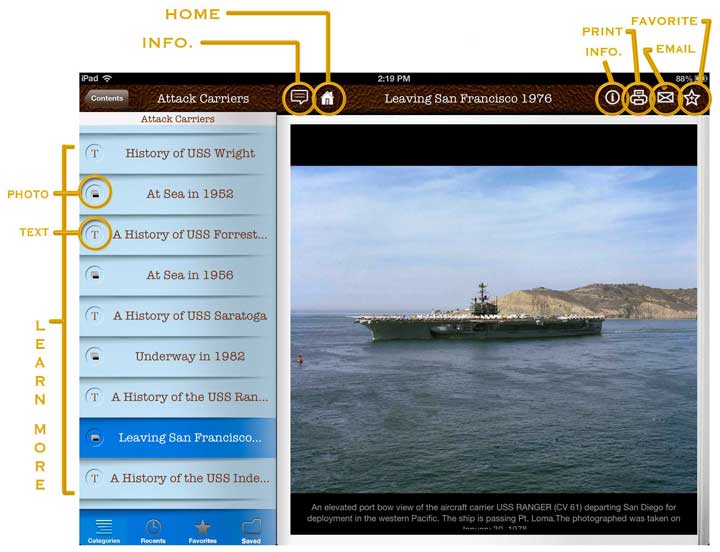This screenshot has height=552, width=720.
Task: Open At Sea in 1956 photo entry
Action: (190, 275)
